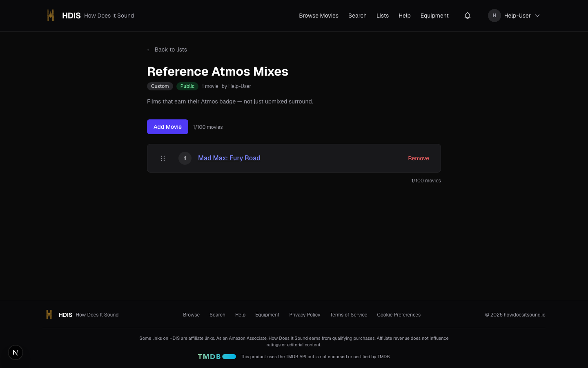The width and height of the screenshot is (588, 368).
Task: Click the Back to lists link
Action: tap(167, 49)
